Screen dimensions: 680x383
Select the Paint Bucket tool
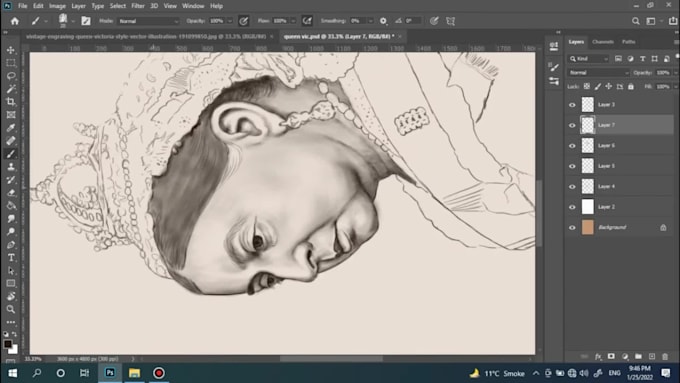[11, 206]
